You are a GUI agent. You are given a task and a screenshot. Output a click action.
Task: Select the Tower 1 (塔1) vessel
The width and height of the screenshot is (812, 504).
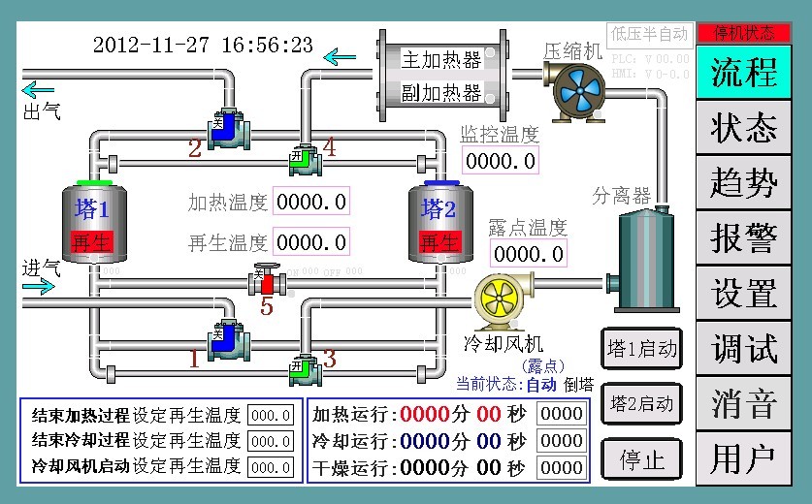[94, 222]
